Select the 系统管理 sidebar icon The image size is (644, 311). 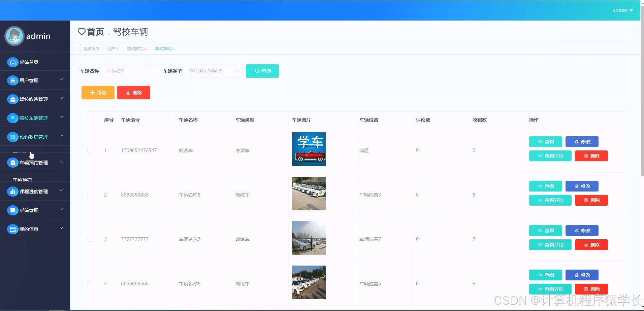click(12, 210)
